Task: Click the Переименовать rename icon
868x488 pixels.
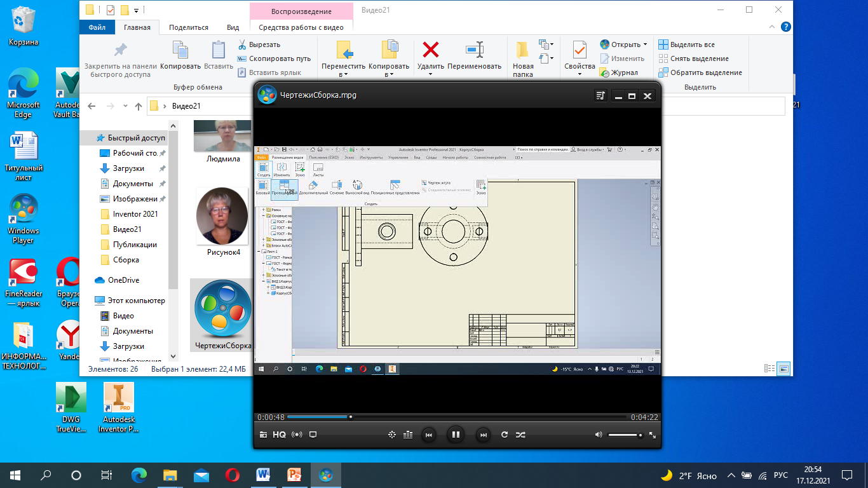Action: [474, 50]
